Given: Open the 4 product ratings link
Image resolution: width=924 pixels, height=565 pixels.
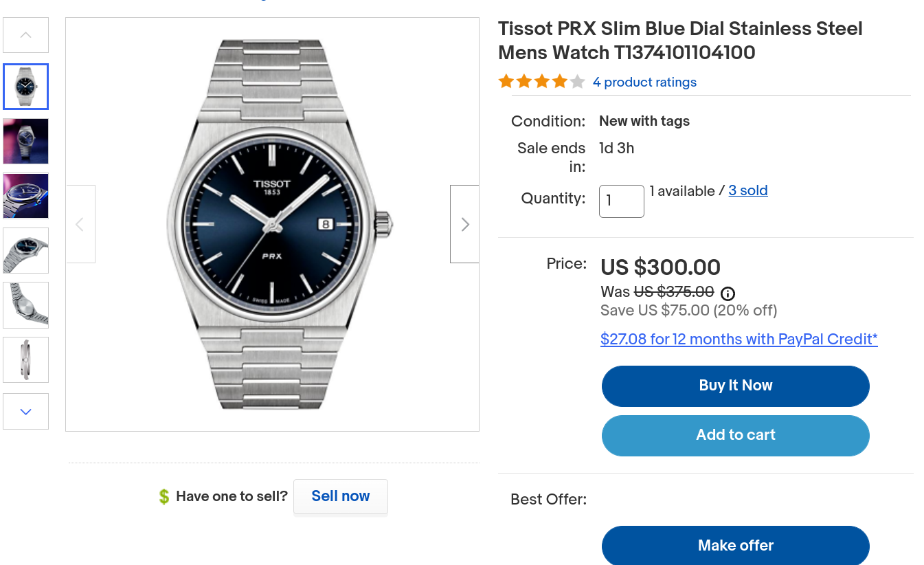Looking at the screenshot, I should click(x=644, y=82).
